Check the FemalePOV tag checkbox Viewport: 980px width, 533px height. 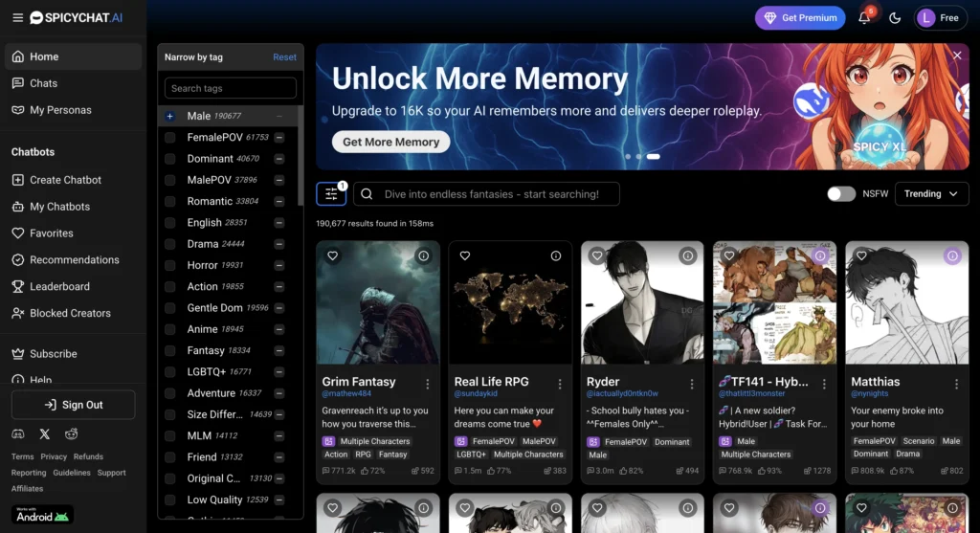(169, 137)
